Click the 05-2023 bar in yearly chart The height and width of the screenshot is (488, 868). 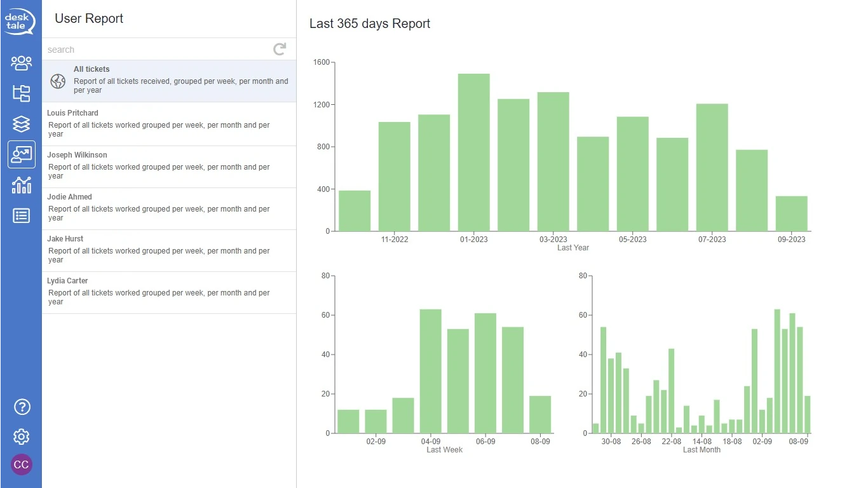(x=633, y=174)
